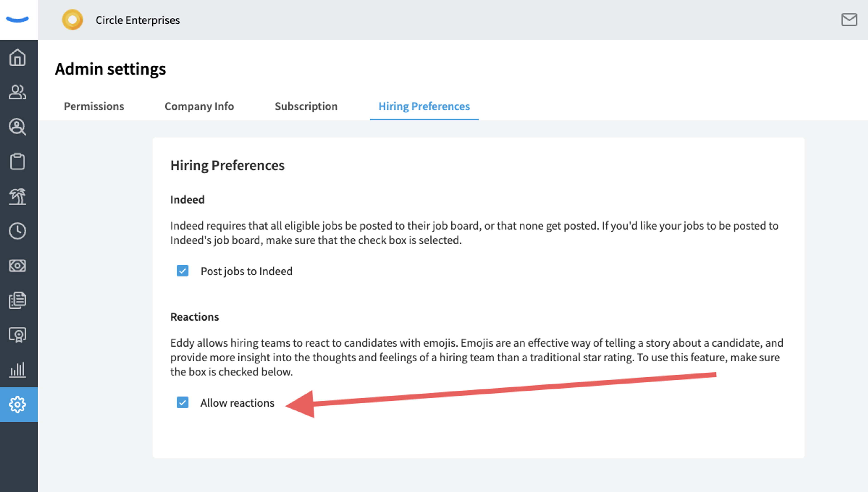Open the palm tree time-off icon
Viewport: 868px width, 492px height.
click(17, 196)
